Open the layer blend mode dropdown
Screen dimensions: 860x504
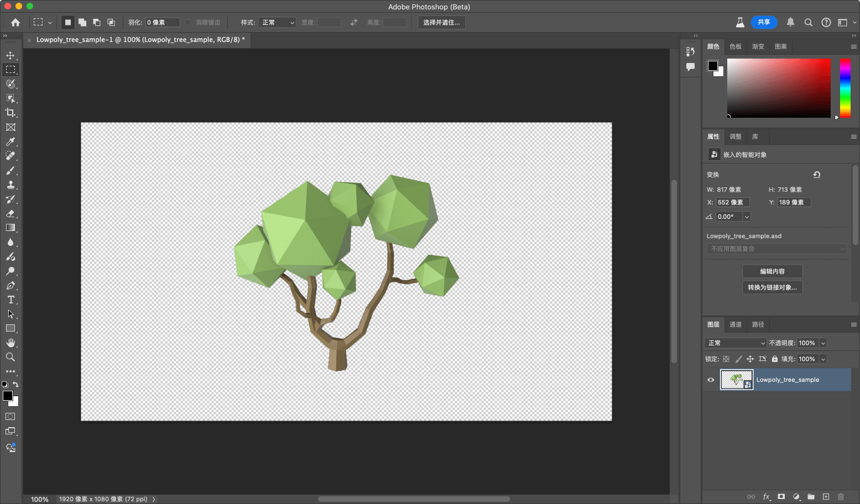(736, 343)
